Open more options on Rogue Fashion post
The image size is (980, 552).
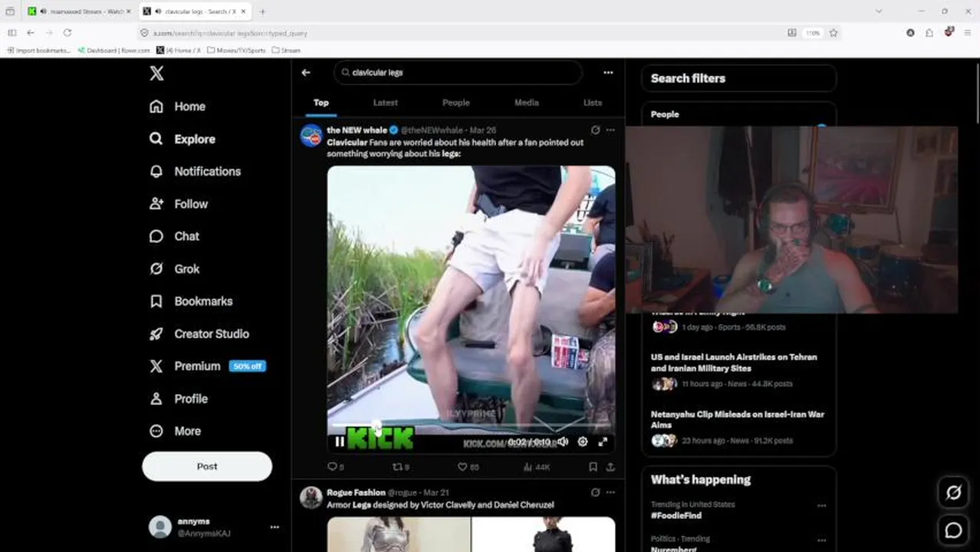click(610, 492)
